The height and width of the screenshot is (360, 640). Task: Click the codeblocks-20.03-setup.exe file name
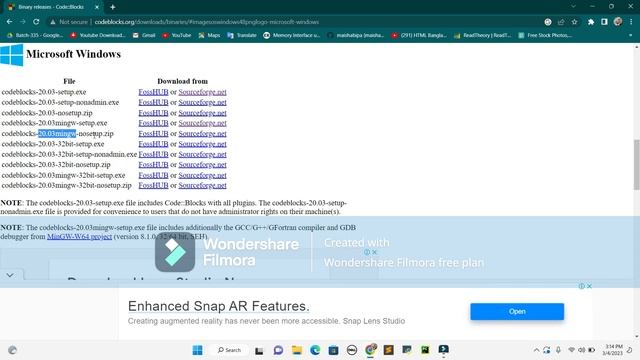(x=44, y=92)
